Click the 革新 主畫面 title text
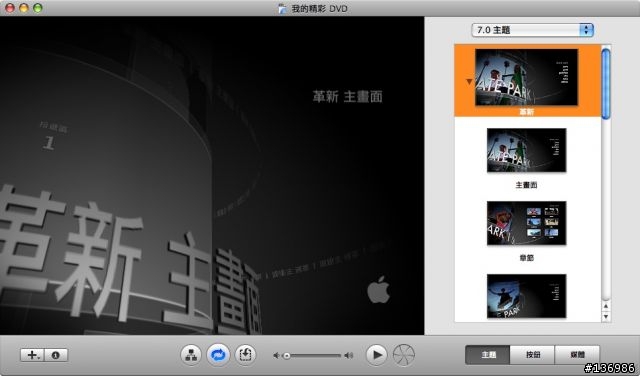The image size is (640, 376). (x=347, y=96)
